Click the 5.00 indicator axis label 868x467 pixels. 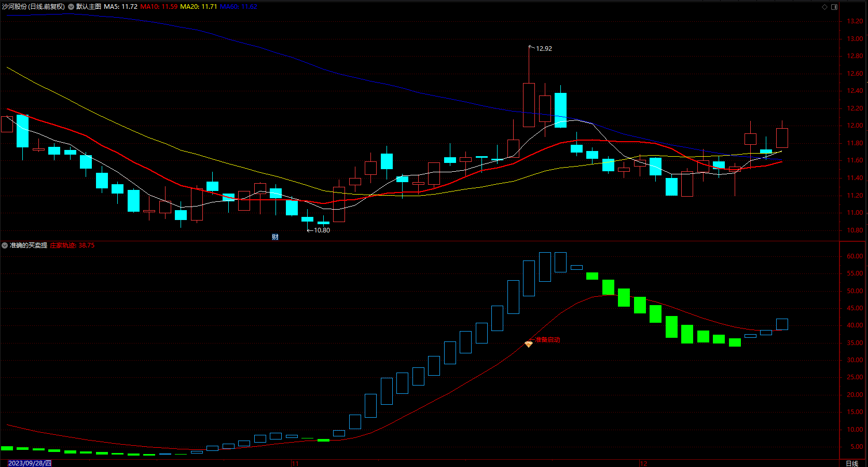click(857, 447)
